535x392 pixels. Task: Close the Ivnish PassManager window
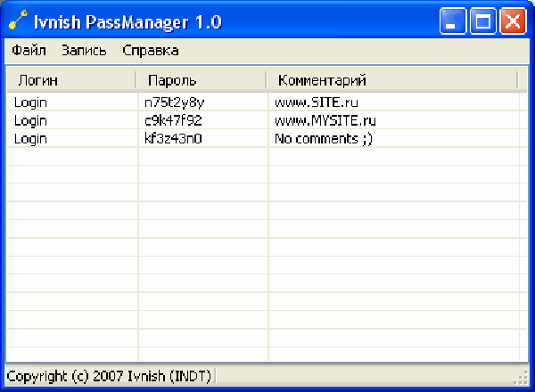(513, 21)
